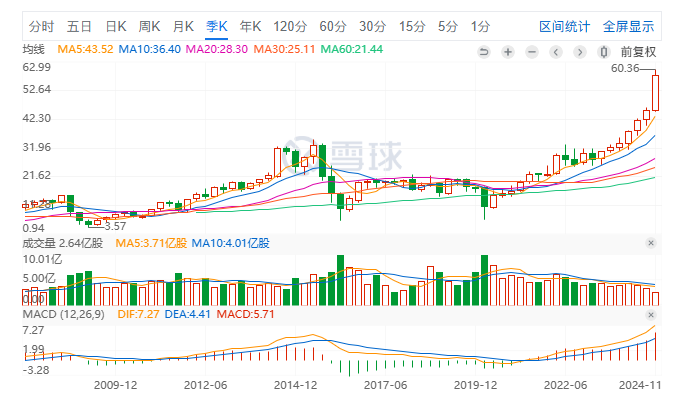The width and height of the screenshot is (673, 403).
Task: Click volume MA10:4.01亿股 label
Action: pyautogui.click(x=230, y=243)
